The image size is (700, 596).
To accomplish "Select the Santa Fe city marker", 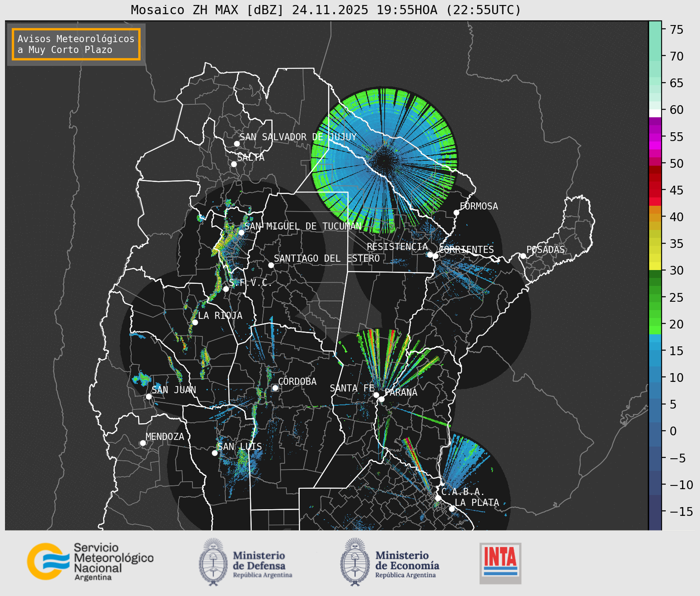I will [376, 395].
